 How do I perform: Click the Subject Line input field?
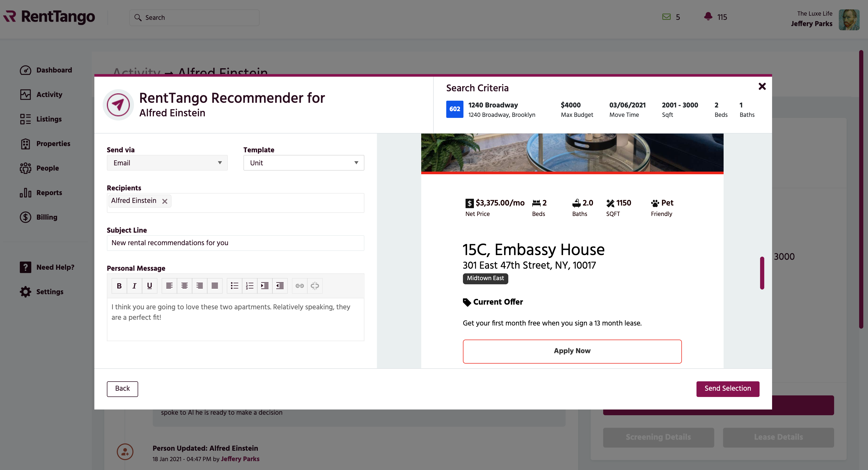click(x=235, y=243)
